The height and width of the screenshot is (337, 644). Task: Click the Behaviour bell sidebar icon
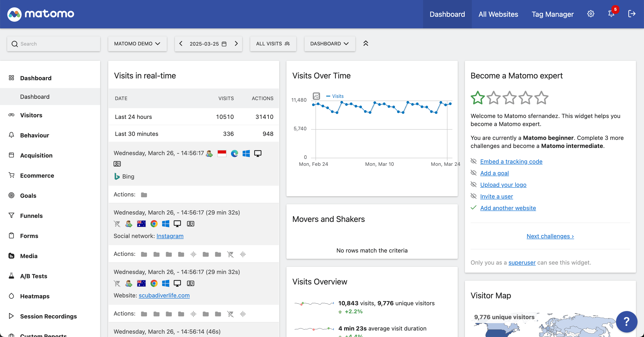11,135
